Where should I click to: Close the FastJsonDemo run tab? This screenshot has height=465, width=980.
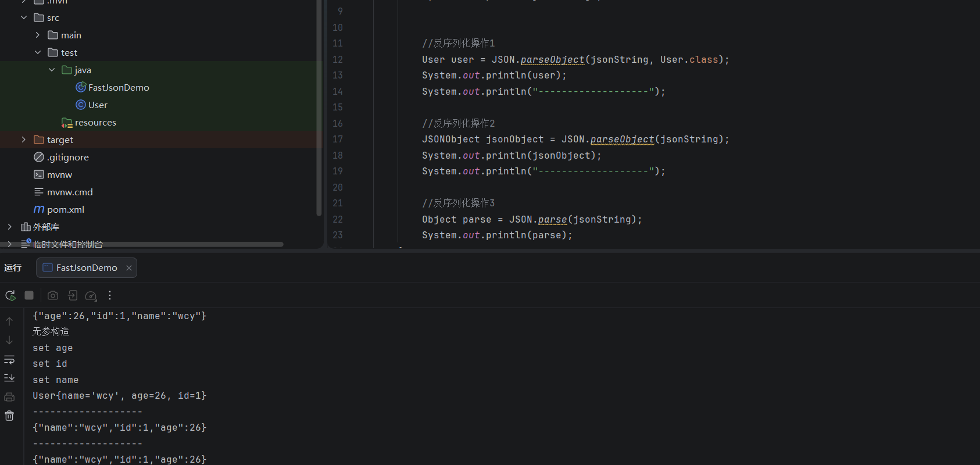pos(129,268)
